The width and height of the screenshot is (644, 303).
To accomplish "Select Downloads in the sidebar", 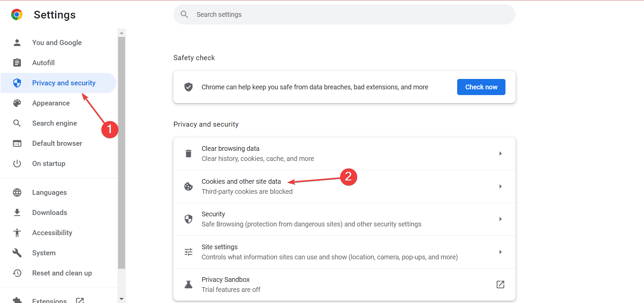I will (x=50, y=213).
